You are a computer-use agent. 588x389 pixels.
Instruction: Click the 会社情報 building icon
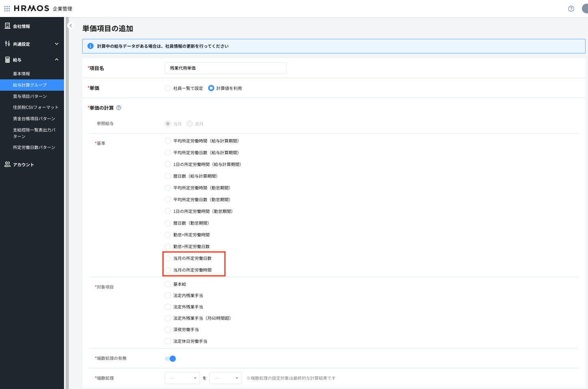click(x=7, y=26)
